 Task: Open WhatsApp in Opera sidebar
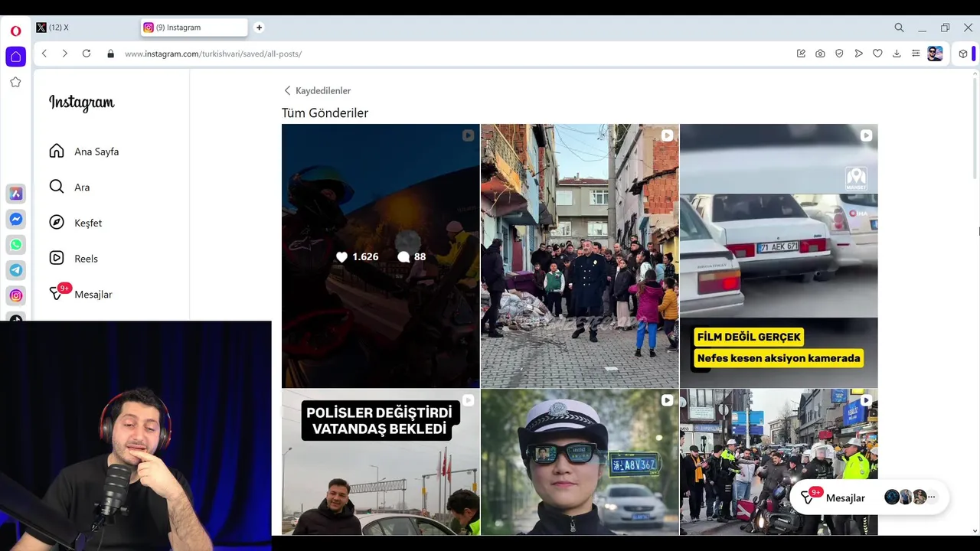15,245
